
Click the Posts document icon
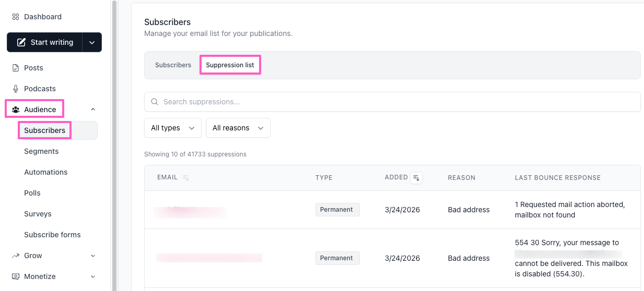coord(16,68)
